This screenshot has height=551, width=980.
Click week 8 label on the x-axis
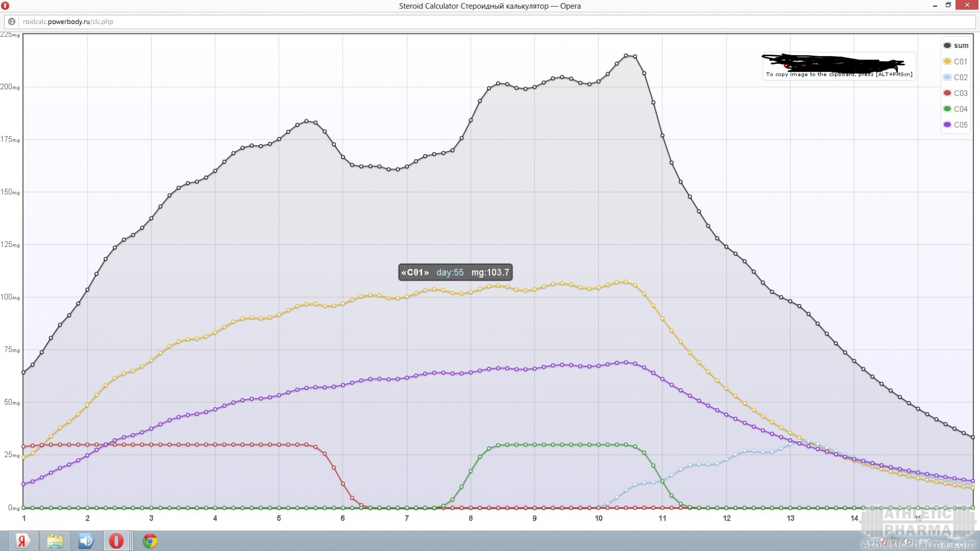point(470,518)
